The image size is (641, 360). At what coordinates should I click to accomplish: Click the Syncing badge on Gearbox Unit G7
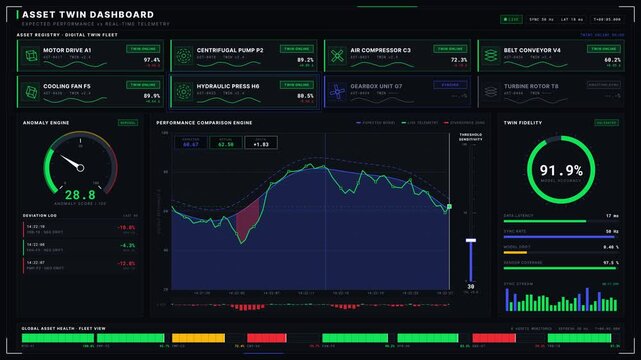tap(450, 85)
